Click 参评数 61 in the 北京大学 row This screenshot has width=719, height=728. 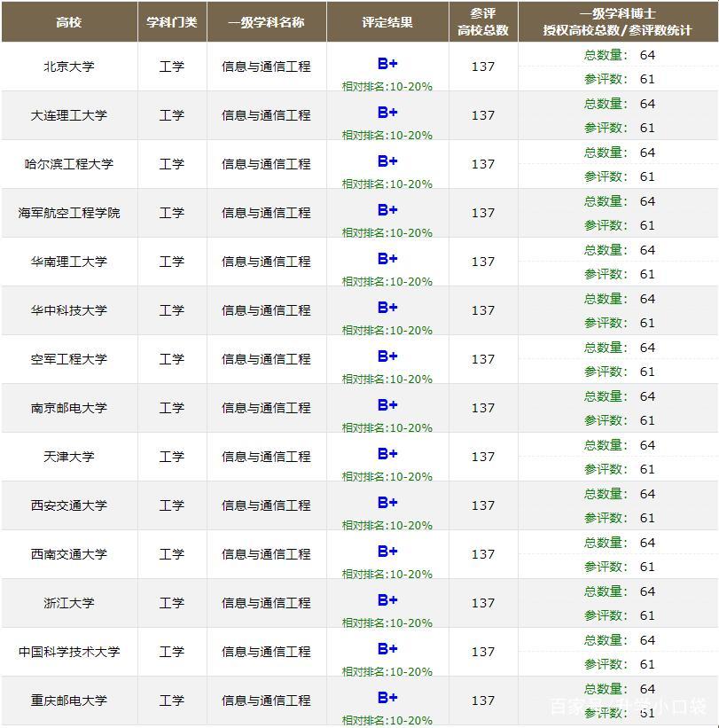[x=620, y=79]
